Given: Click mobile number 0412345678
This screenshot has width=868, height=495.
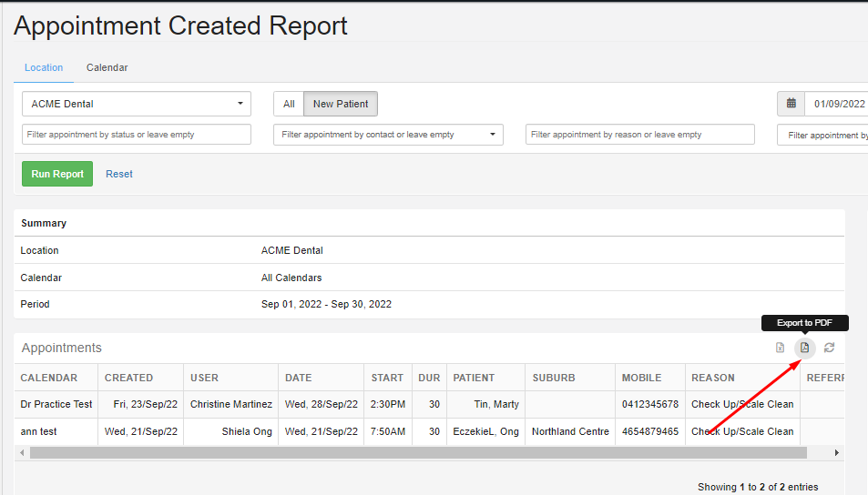Looking at the screenshot, I should (x=650, y=404).
